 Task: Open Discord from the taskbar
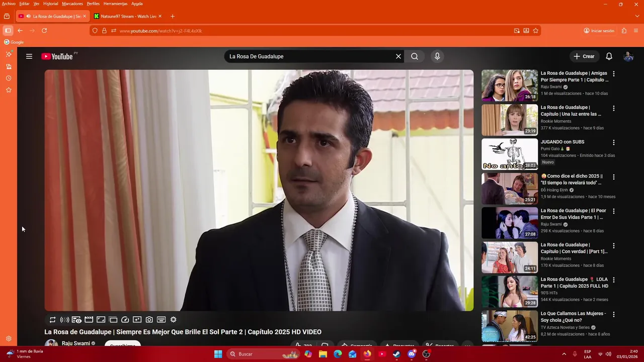click(x=412, y=354)
